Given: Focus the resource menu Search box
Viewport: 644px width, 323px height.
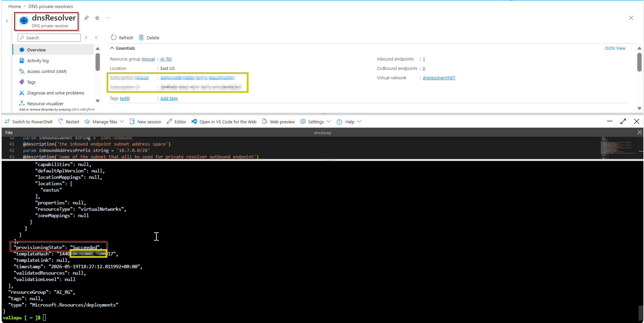Looking at the screenshot, I should [x=49, y=38].
